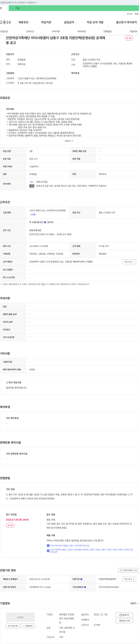
Task: Click contact 이진영(032-517-1664)
Action: point(40,587)
